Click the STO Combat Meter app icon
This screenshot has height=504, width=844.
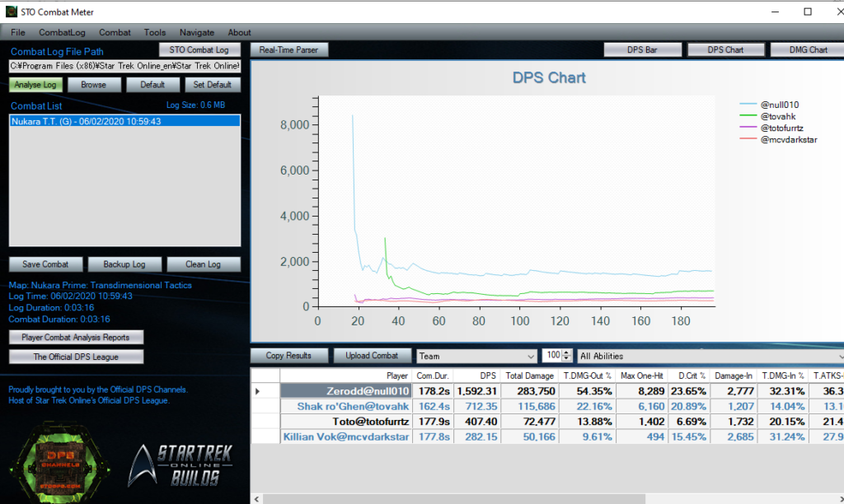(x=10, y=11)
